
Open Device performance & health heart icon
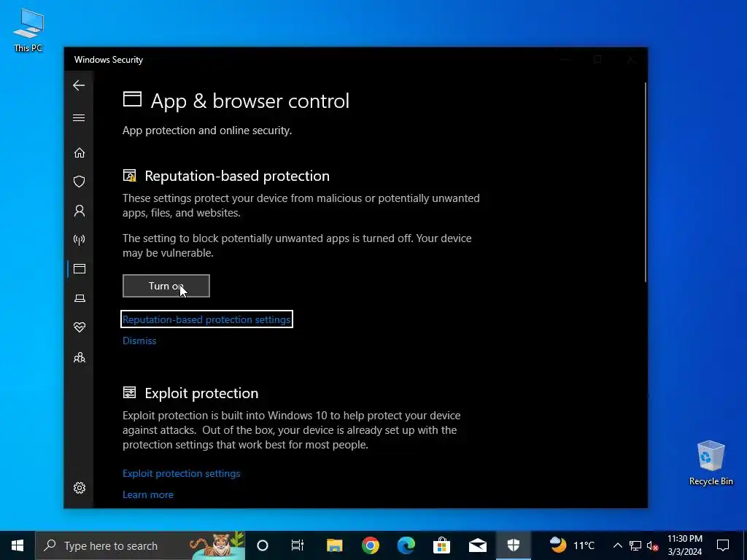click(79, 327)
